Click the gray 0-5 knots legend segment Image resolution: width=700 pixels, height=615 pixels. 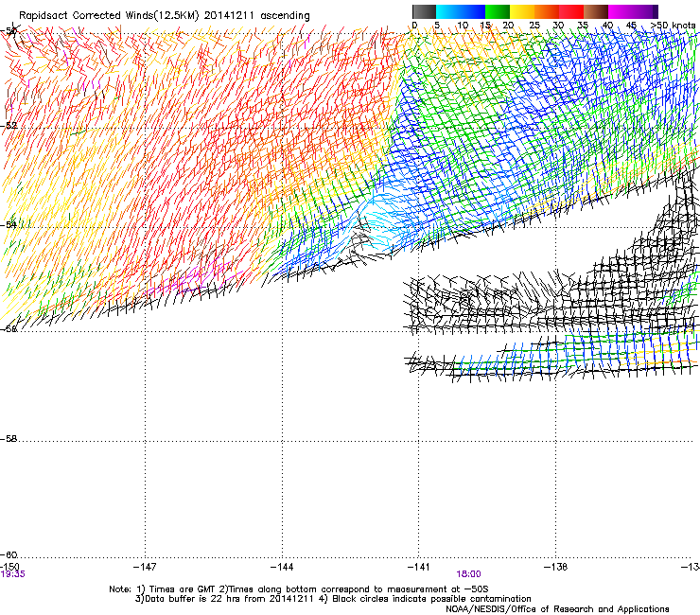(424, 11)
